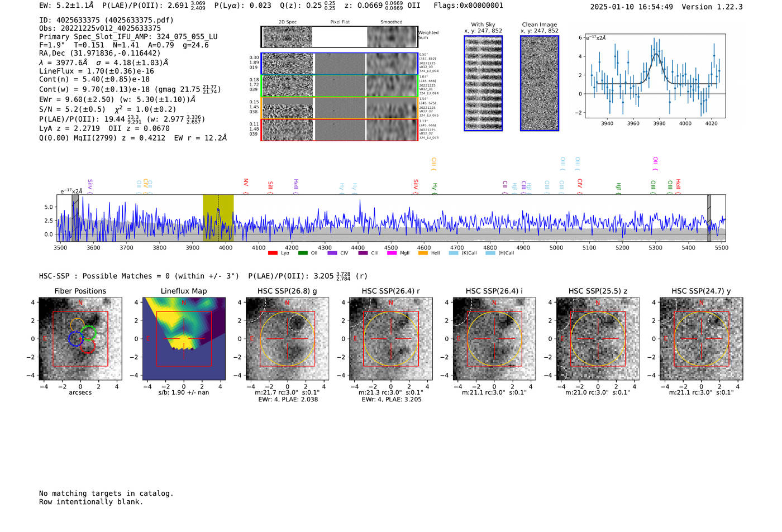The width and height of the screenshot is (782, 532).
Task: Click the P(Lyα): 0.023 header value
Action: pyautogui.click(x=243, y=6)
